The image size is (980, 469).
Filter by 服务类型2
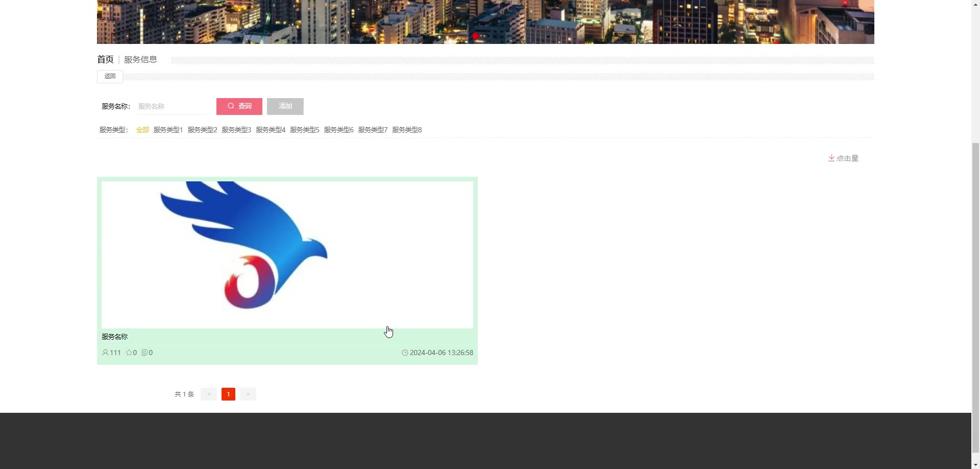tap(202, 130)
